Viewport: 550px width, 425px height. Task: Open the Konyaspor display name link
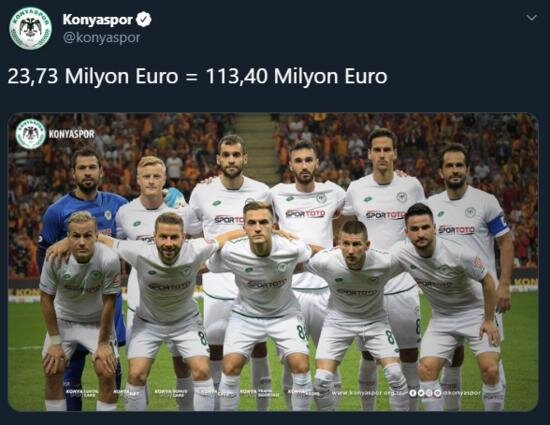pyautogui.click(x=98, y=20)
